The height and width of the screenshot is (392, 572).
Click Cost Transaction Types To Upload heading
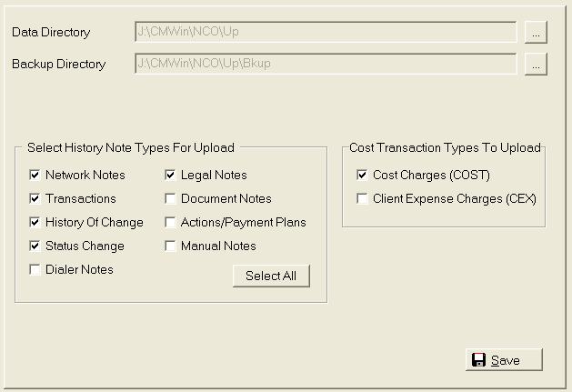(x=445, y=147)
